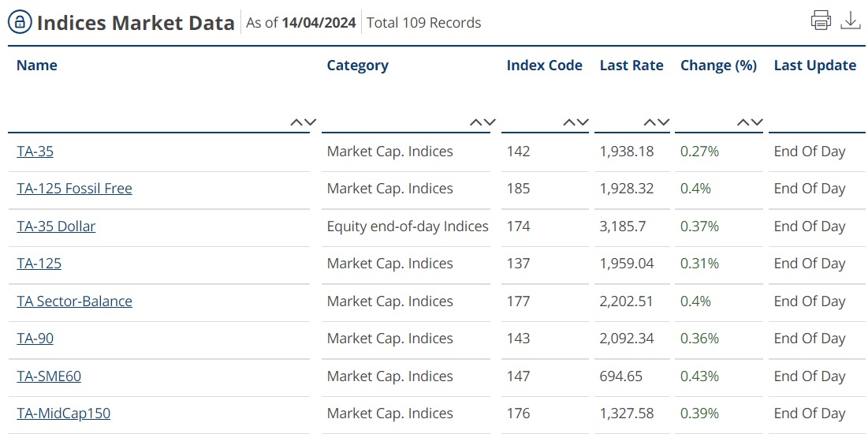Viewport: 868px width, 434px height.
Task: Print the indices market data table
Action: tap(821, 21)
